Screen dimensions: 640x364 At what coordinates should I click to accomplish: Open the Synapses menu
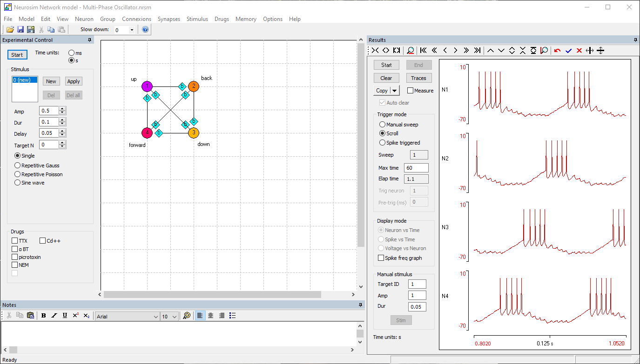168,19
